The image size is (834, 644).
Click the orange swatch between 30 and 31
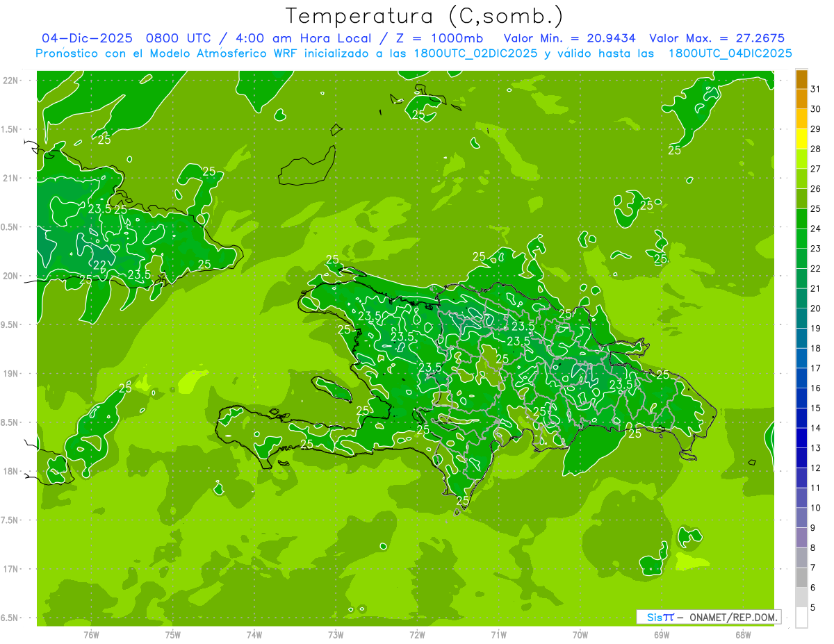pos(801,99)
